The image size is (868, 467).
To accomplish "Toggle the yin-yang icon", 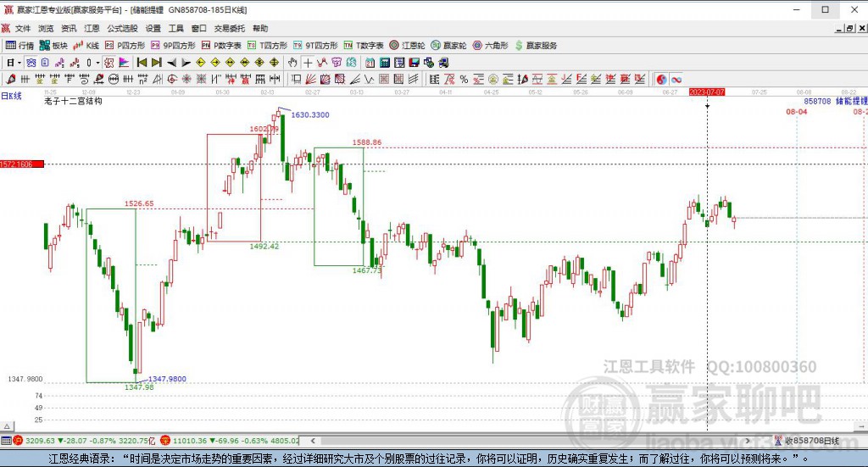I will (661, 79).
